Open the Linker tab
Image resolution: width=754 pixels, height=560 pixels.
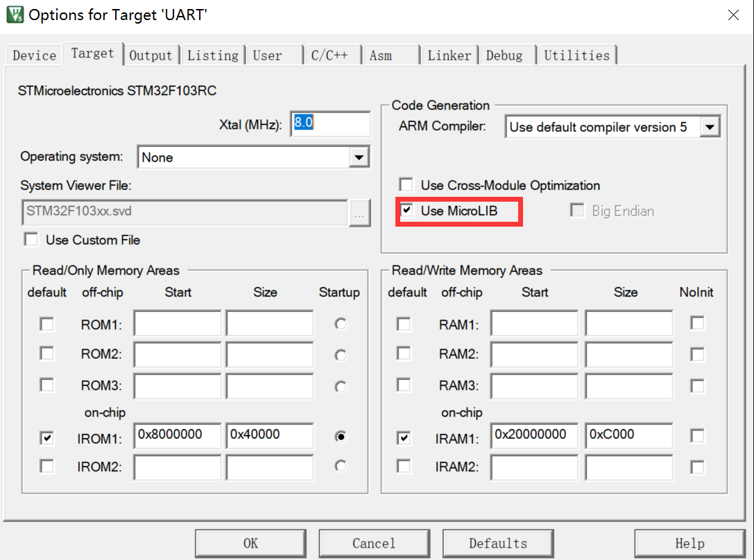click(x=449, y=55)
